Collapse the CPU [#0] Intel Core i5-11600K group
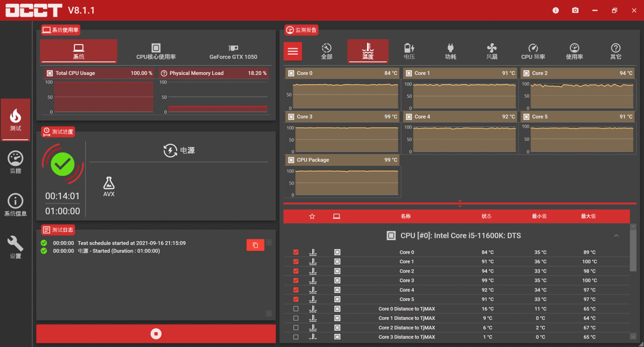Image resolution: width=644 pixels, height=347 pixels. tap(616, 236)
